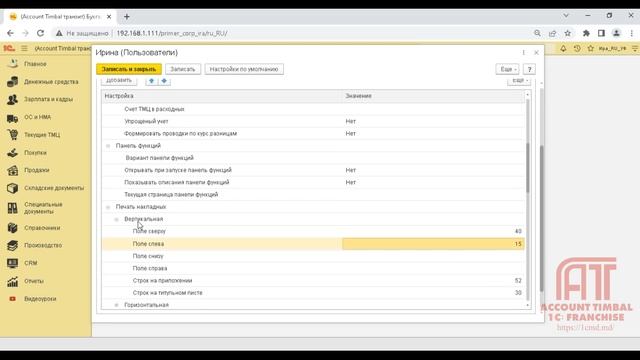The height and width of the screenshot is (360, 640).
Task: Open browser tab search chevron
Action: click(566, 16)
